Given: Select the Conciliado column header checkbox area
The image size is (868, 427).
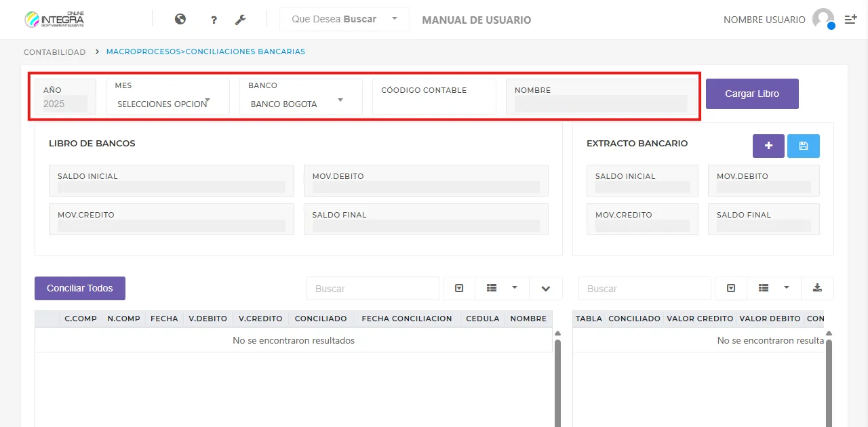Looking at the screenshot, I should coord(321,319).
